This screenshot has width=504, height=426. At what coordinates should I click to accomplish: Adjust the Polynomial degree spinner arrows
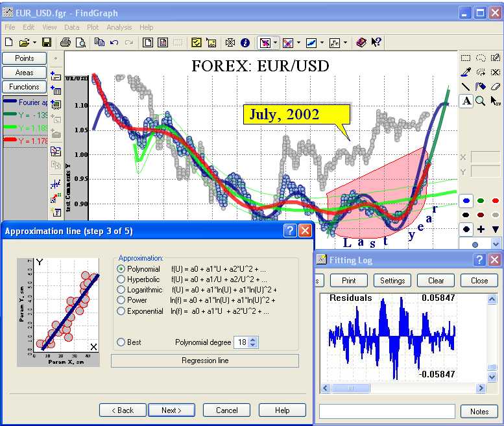pos(253,342)
